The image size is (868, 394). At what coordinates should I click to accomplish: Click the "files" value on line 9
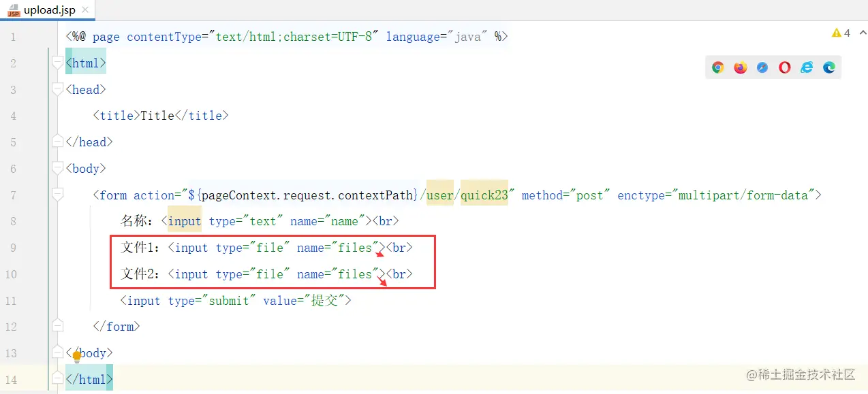(x=355, y=248)
